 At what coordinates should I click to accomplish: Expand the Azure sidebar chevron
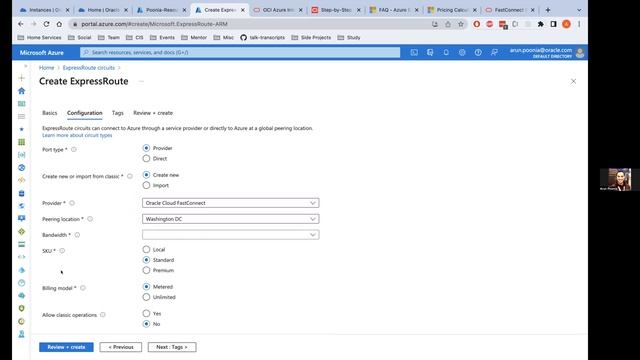[x=26, y=66]
